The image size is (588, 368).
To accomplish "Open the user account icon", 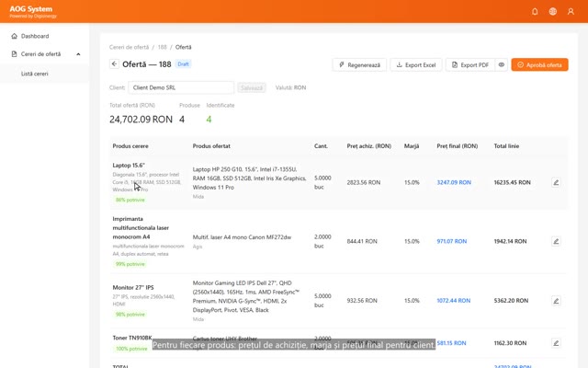I will [x=571, y=12].
